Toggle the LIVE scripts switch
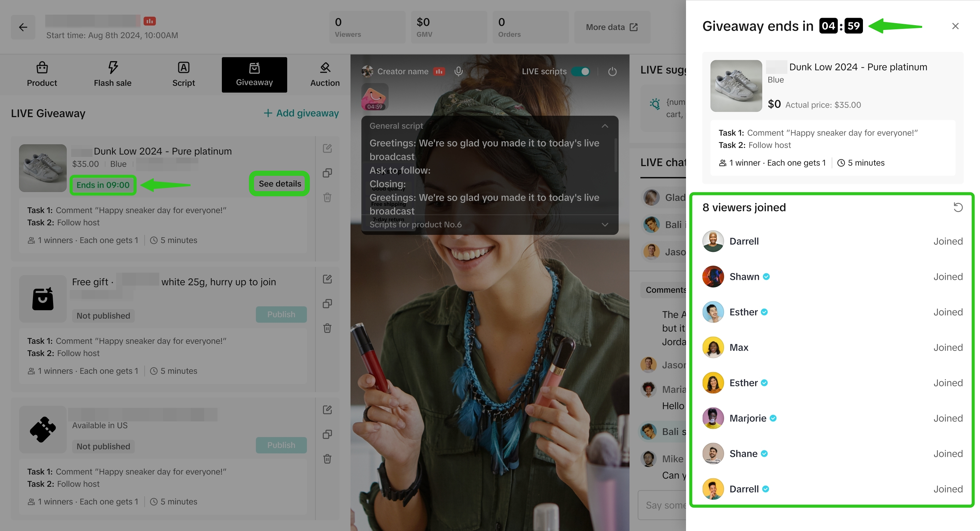Screen dimensions: 980x531 pyautogui.click(x=581, y=71)
